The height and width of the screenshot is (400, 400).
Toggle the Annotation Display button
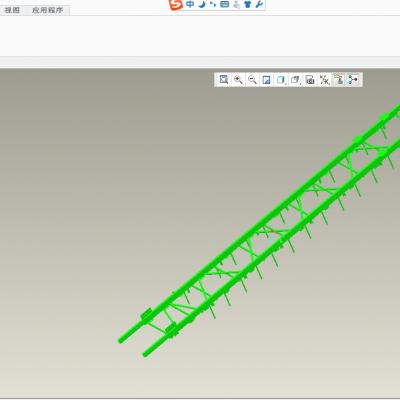pyautogui.click(x=339, y=80)
